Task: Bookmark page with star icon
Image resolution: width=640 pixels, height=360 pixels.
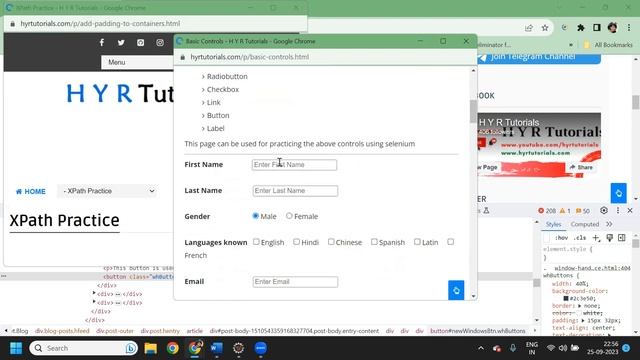Action: [x=545, y=28]
